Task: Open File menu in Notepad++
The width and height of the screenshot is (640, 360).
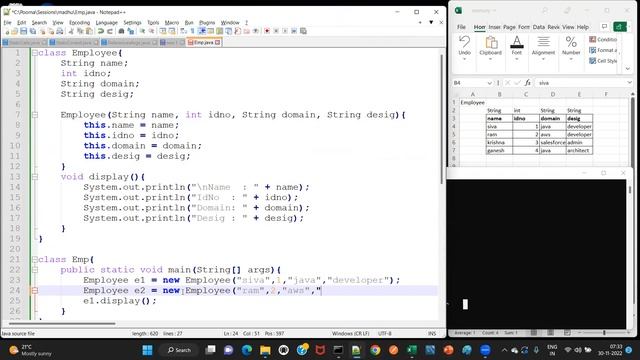Action: (x=7, y=22)
